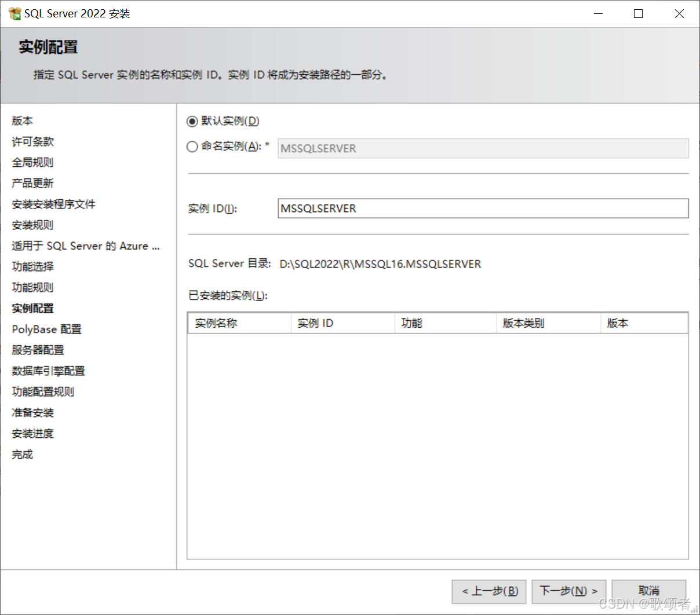The height and width of the screenshot is (615, 700).
Task: Select the 产品更新 step
Action: pyautogui.click(x=33, y=184)
